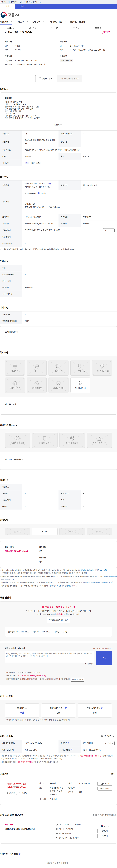This screenshot has width=117, height=868.
Task: Click the 주택자금 지원 icon
Action: (15, 385)
